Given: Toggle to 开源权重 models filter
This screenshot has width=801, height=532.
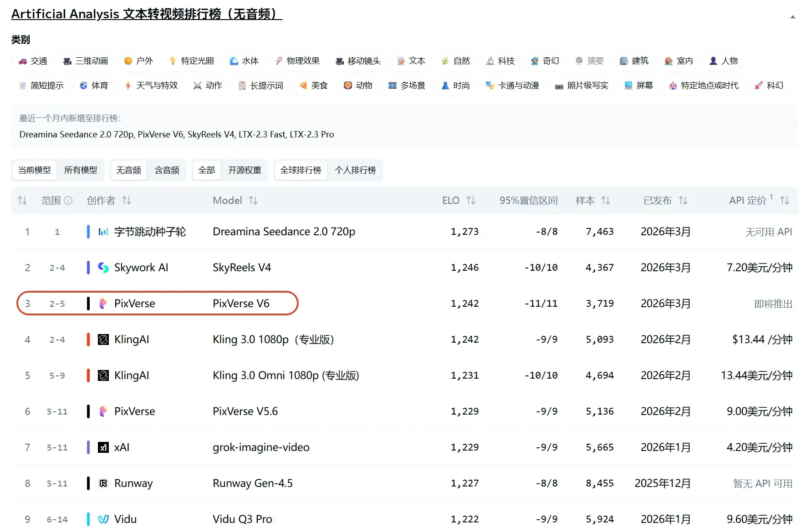Looking at the screenshot, I should pos(245,170).
